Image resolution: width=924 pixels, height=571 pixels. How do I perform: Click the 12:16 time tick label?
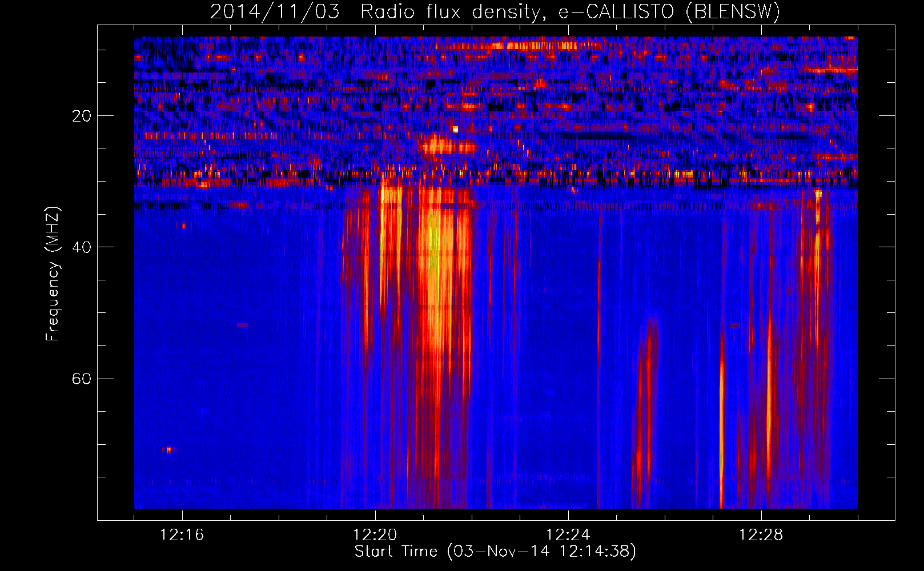coord(182,535)
